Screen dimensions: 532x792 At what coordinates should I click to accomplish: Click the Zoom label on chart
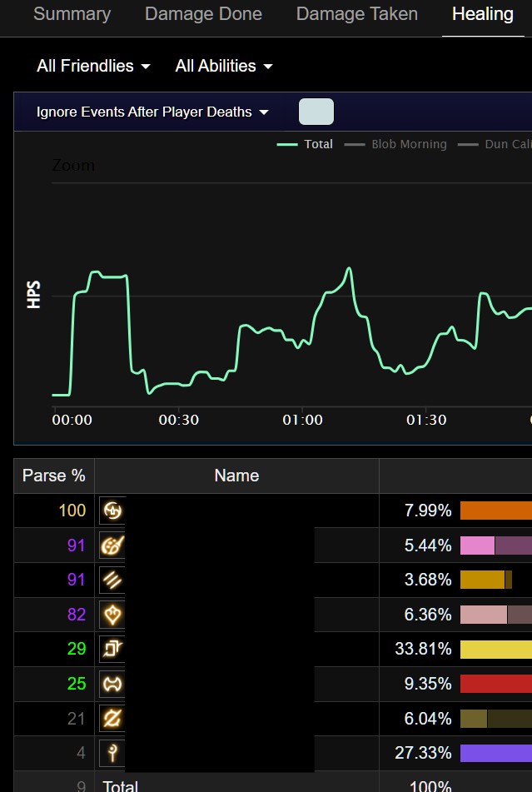click(73, 165)
